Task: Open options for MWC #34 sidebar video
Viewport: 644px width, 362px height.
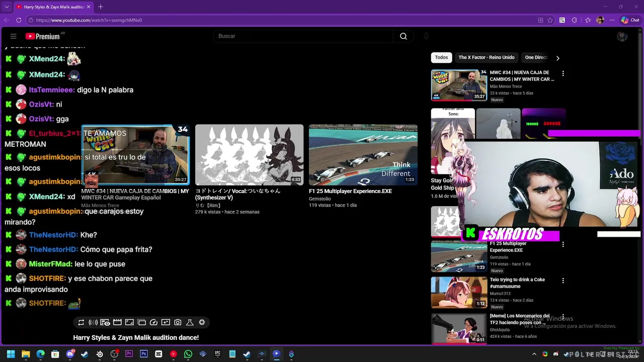Action: (563, 73)
